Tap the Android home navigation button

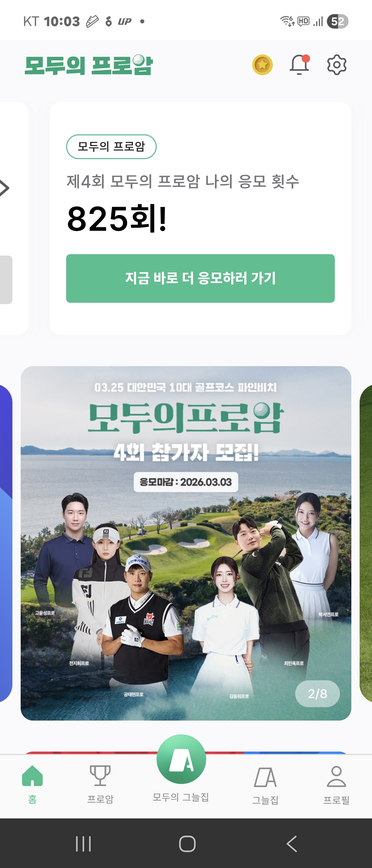click(x=187, y=844)
